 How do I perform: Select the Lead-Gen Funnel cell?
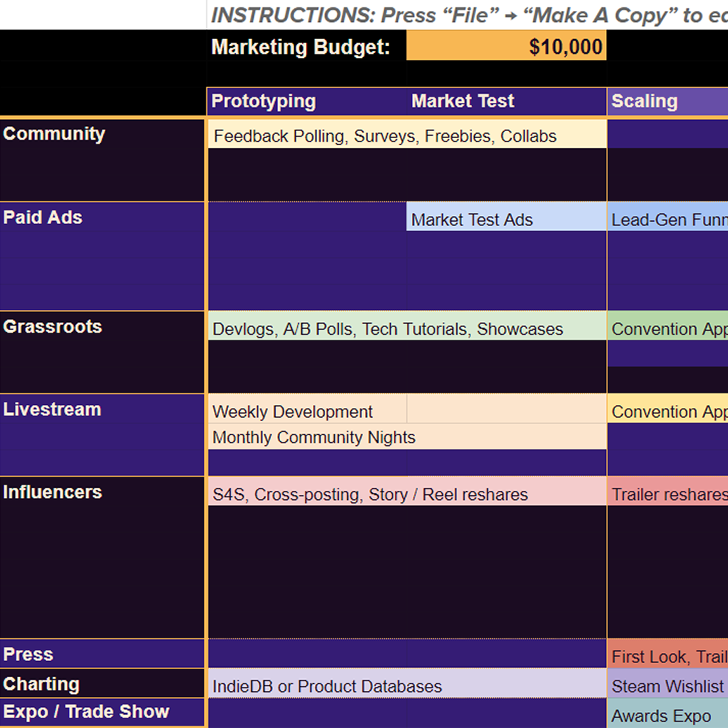668,217
